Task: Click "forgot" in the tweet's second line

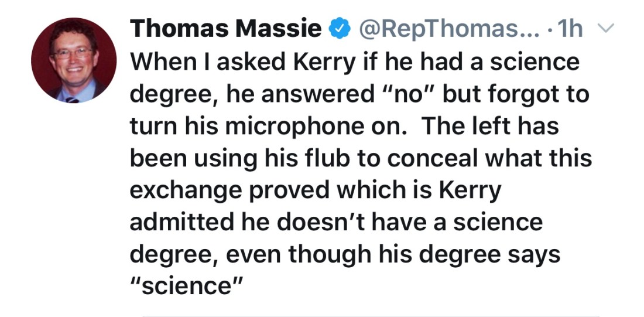Action: 521,94
